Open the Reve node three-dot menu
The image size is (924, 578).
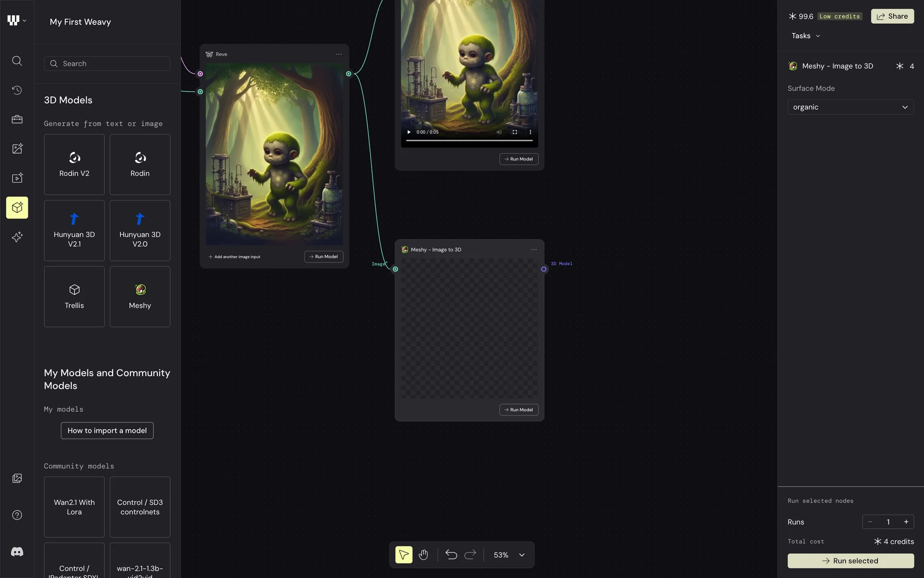tap(339, 54)
